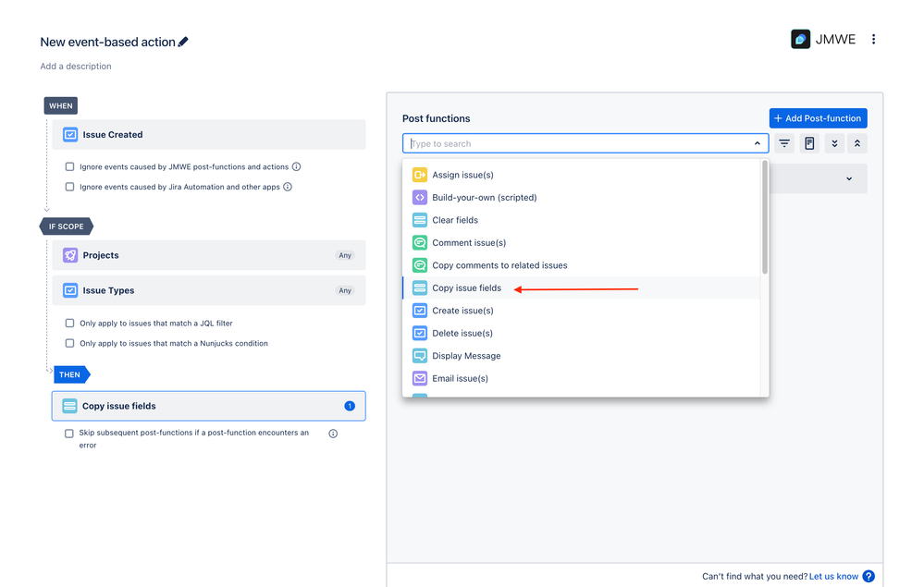Check only apply to issues matching JQL filter

(69, 324)
